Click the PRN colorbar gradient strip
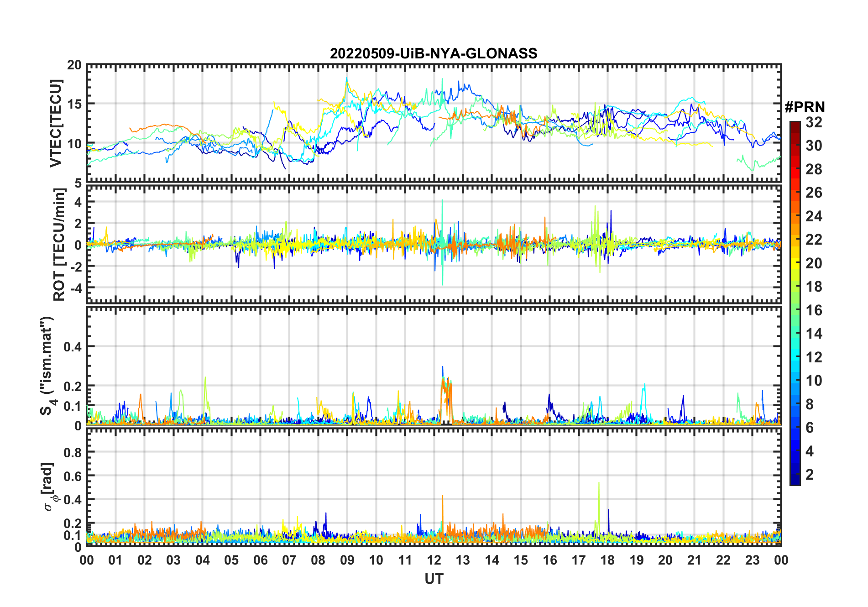 click(795, 303)
